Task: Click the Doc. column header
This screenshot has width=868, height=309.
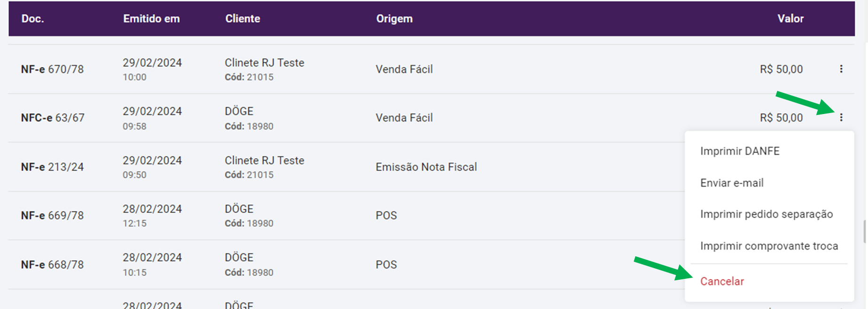Action: [x=33, y=19]
